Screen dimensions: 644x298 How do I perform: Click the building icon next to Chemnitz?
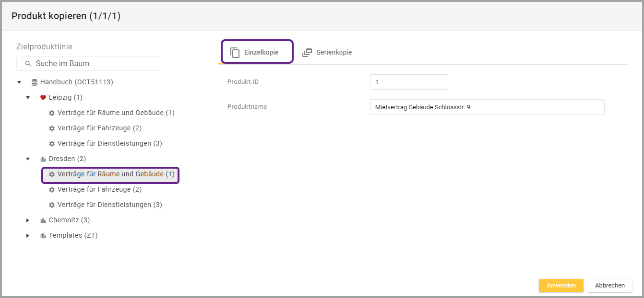(x=43, y=220)
